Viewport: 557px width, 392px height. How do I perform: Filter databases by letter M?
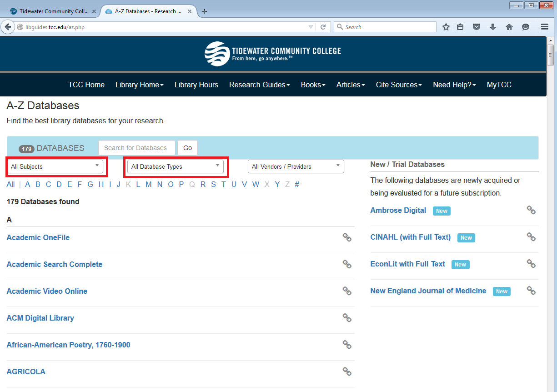click(149, 184)
